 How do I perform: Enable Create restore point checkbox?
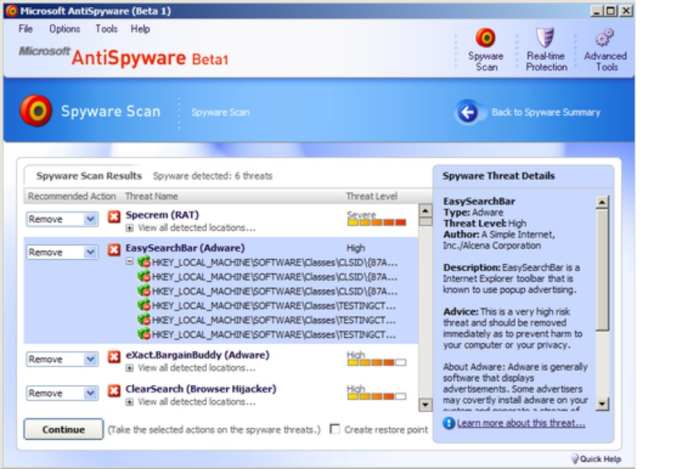pyautogui.click(x=335, y=429)
